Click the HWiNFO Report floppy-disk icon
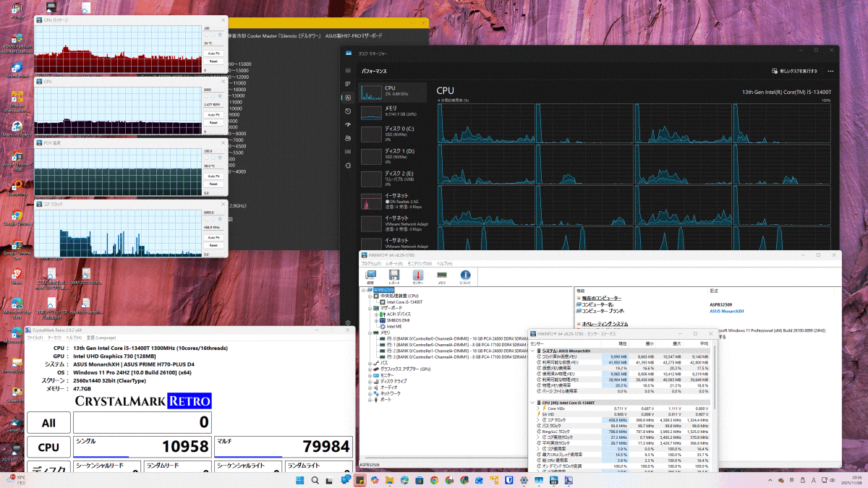 click(x=395, y=275)
